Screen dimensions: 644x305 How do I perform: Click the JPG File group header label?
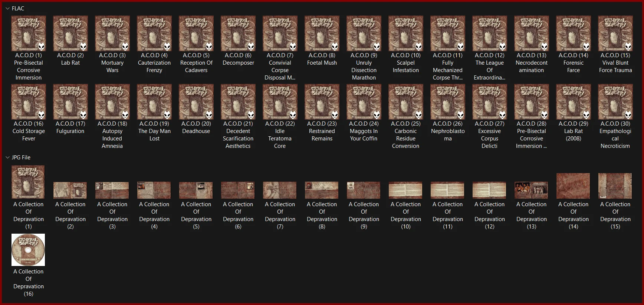point(21,158)
